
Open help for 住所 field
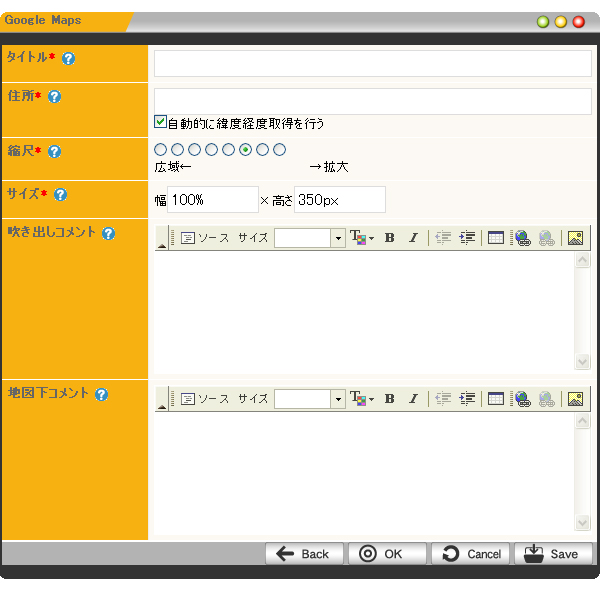[54, 96]
